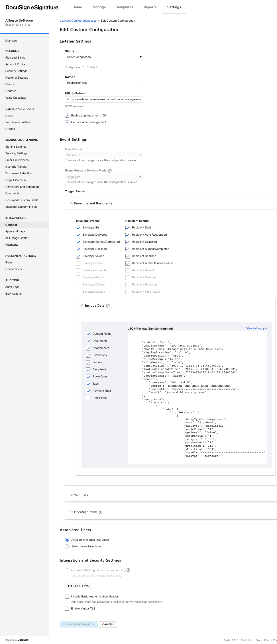Screen dimensions: 277x644
Task: Open View full sample link
Action: pos(257,328)
